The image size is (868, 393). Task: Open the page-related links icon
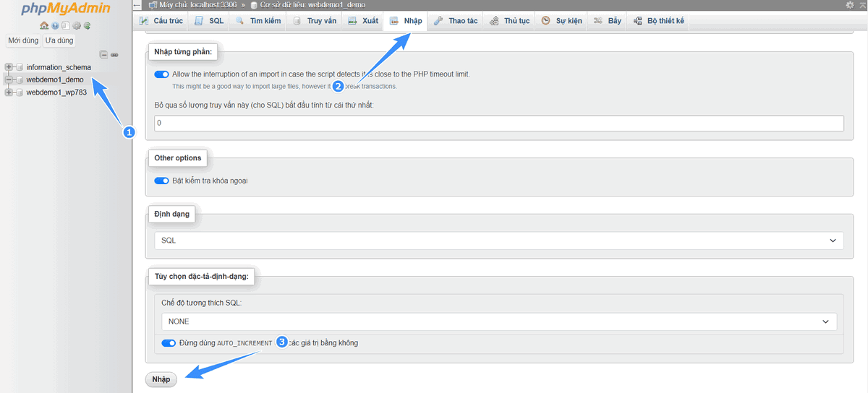click(x=861, y=4)
